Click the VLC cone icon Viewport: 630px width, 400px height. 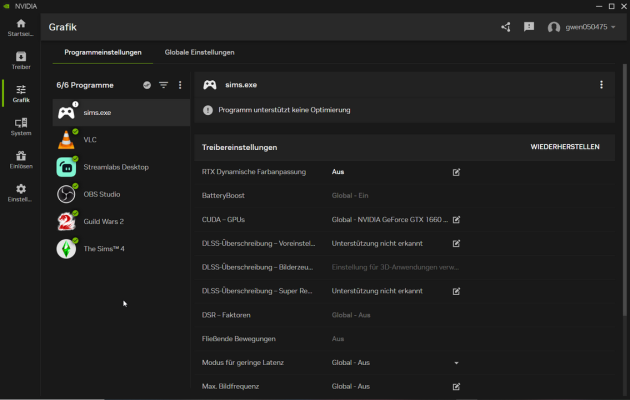coord(66,140)
